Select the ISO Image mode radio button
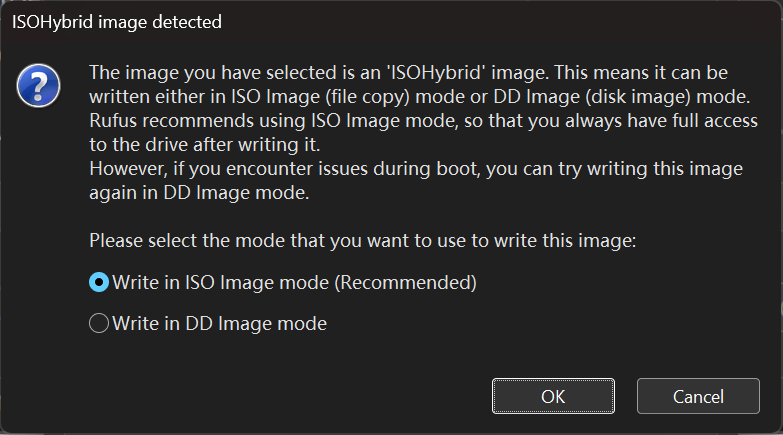The height and width of the screenshot is (435, 783). [x=99, y=282]
